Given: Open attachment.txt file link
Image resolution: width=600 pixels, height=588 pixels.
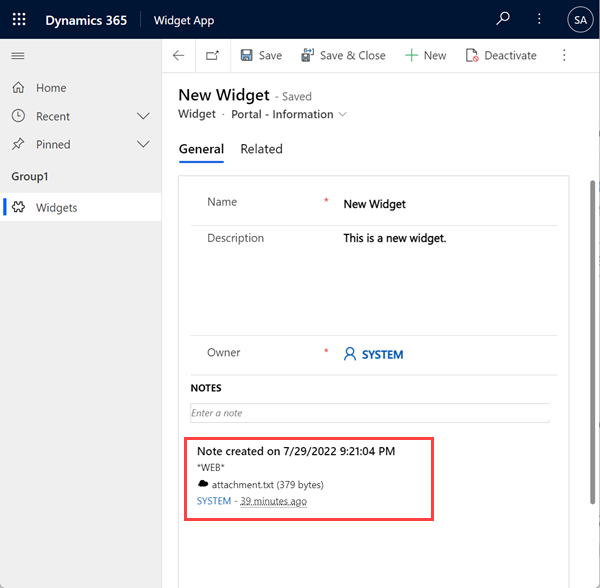Looking at the screenshot, I should coord(267,485).
